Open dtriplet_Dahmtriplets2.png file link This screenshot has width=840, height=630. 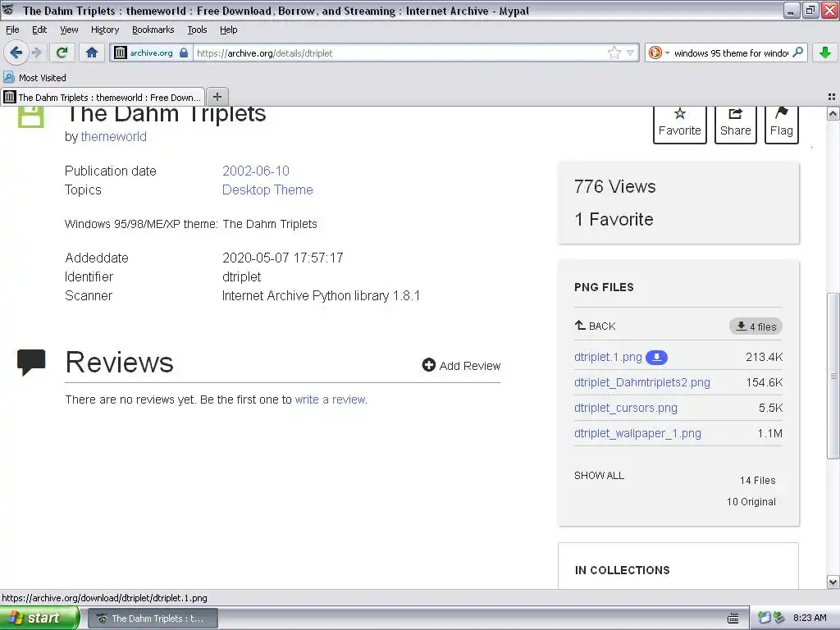pos(641,382)
